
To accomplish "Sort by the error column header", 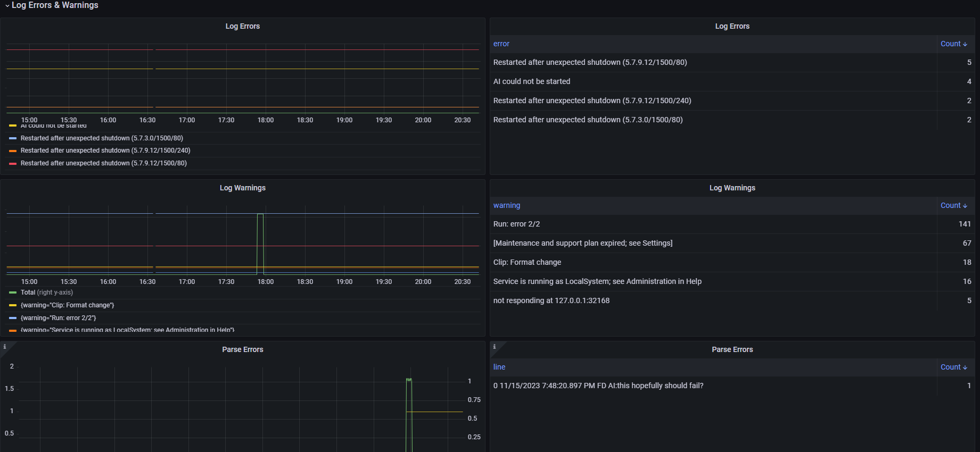I will [x=501, y=44].
